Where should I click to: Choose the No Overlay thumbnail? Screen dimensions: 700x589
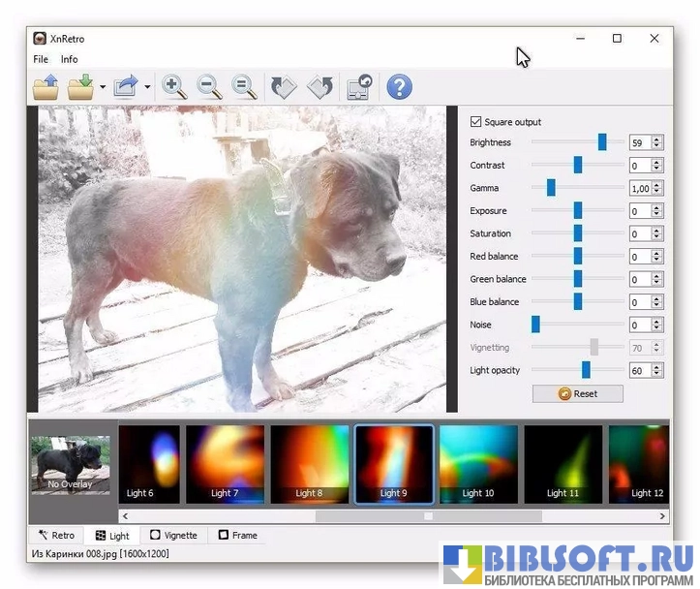71,464
